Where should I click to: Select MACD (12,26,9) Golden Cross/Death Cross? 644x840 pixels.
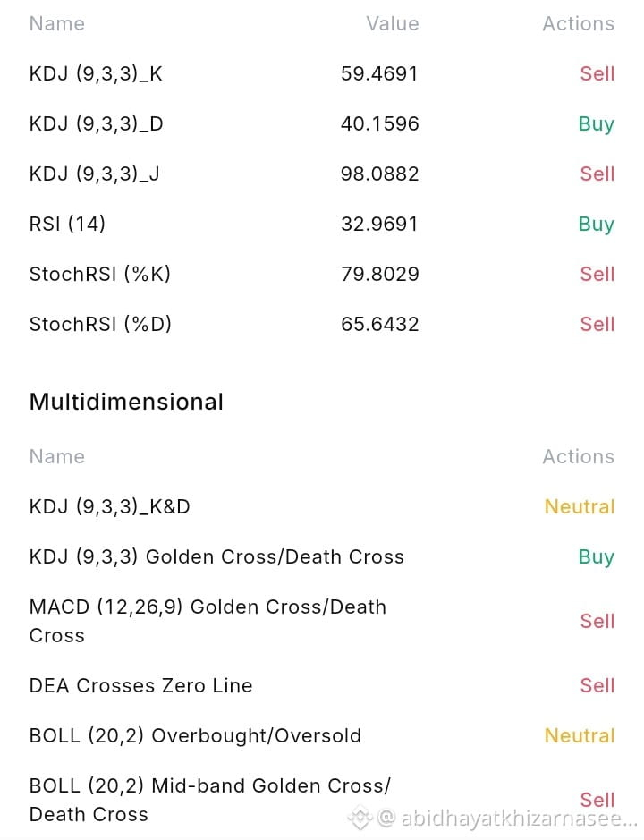(208, 622)
